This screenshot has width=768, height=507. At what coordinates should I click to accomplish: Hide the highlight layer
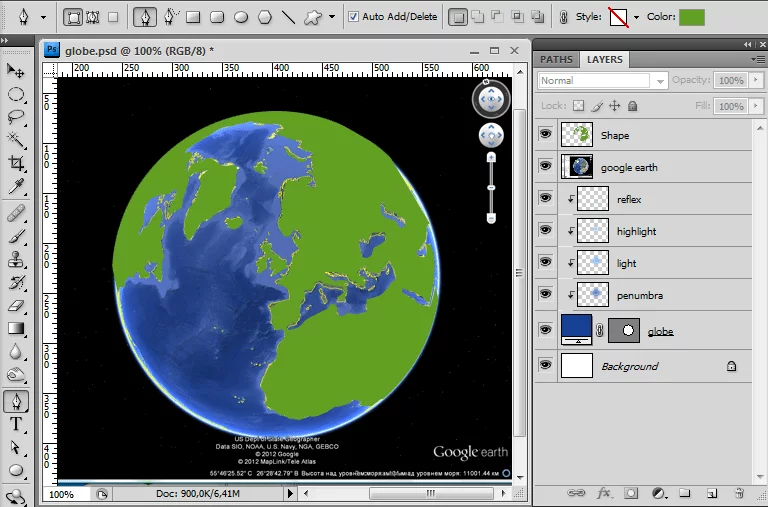pyautogui.click(x=545, y=230)
